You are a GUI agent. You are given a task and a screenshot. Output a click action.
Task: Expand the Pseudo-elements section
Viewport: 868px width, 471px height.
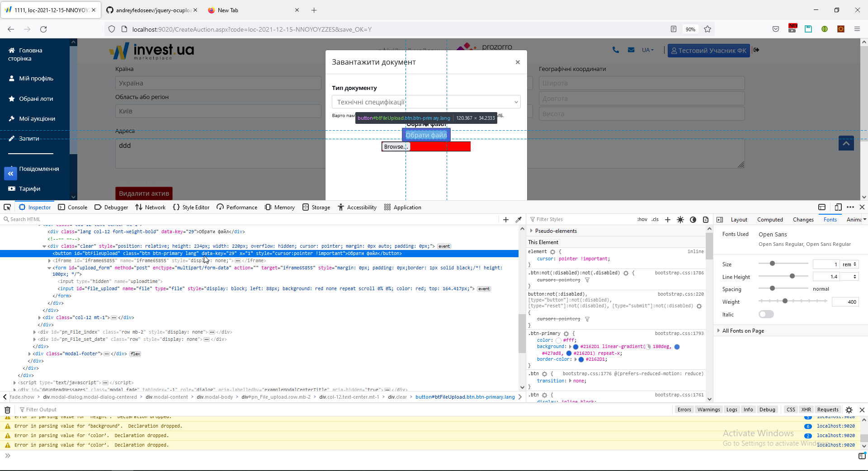[x=532, y=231]
